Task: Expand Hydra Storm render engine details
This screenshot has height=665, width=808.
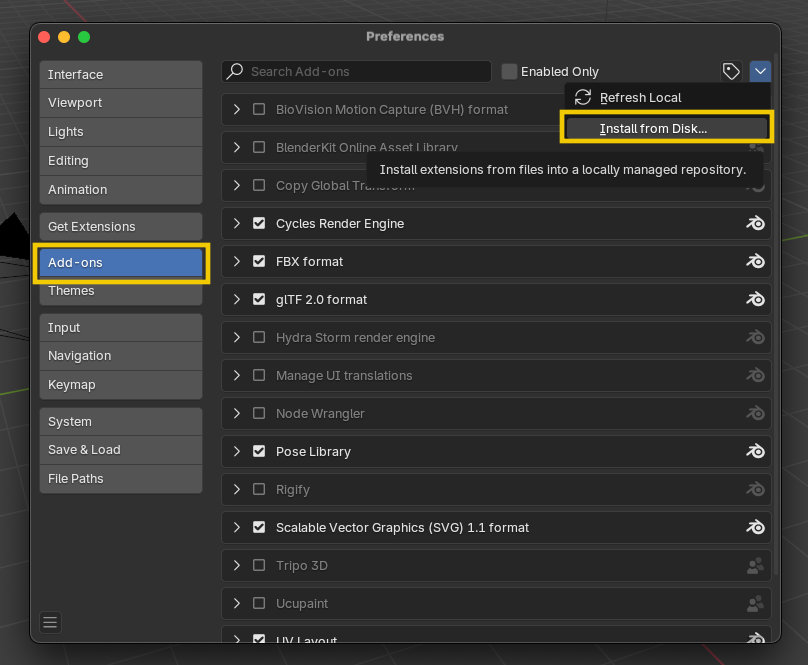Action: click(x=237, y=337)
